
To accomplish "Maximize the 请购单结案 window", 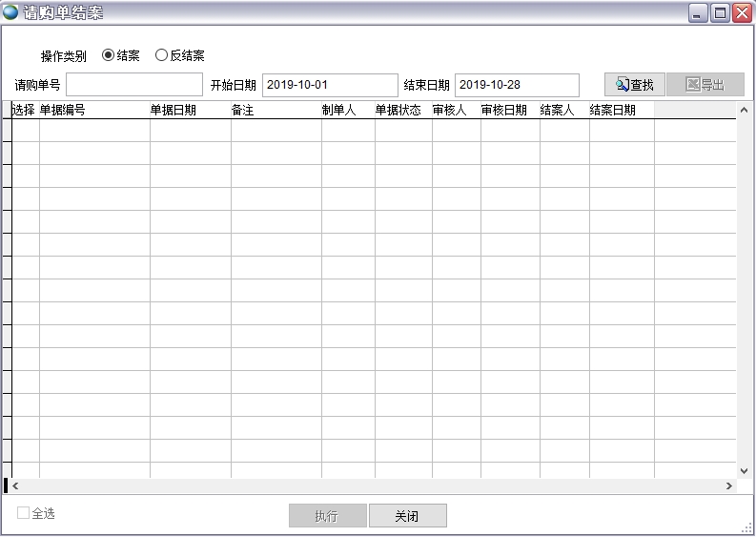I will [720, 12].
